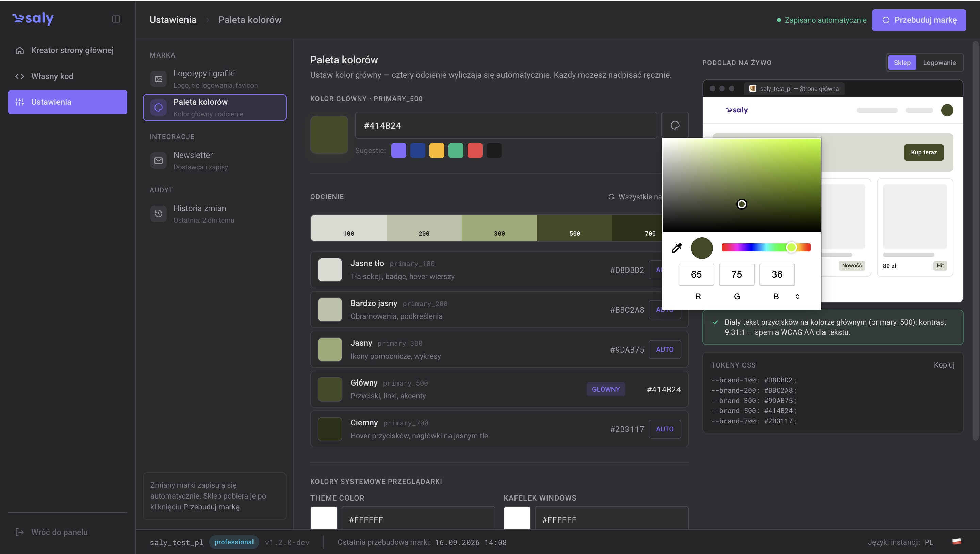Click the main color hex input field

click(x=506, y=125)
